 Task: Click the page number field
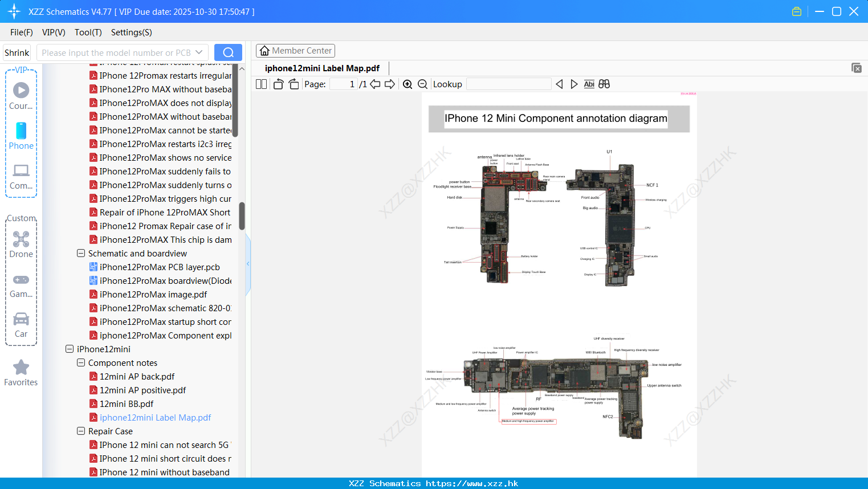(x=343, y=84)
